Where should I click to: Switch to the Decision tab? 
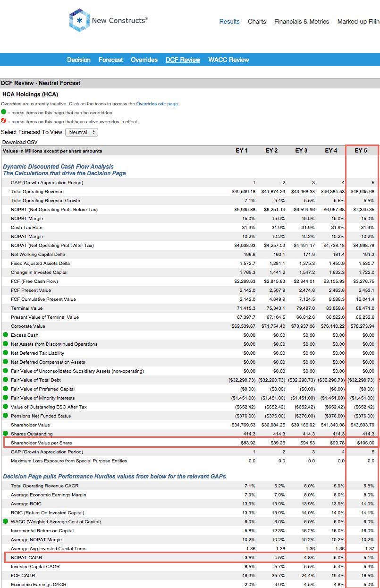[79, 60]
